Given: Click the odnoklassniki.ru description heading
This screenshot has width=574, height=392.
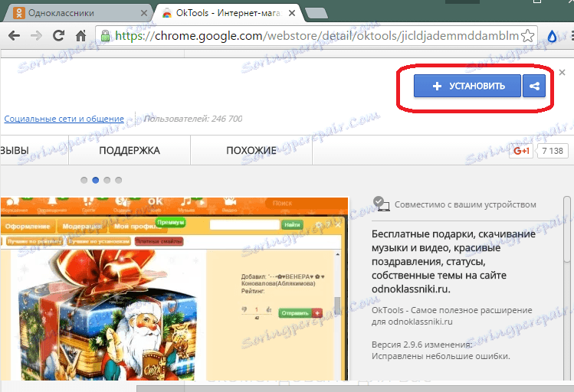Looking at the screenshot, I should (453, 261).
